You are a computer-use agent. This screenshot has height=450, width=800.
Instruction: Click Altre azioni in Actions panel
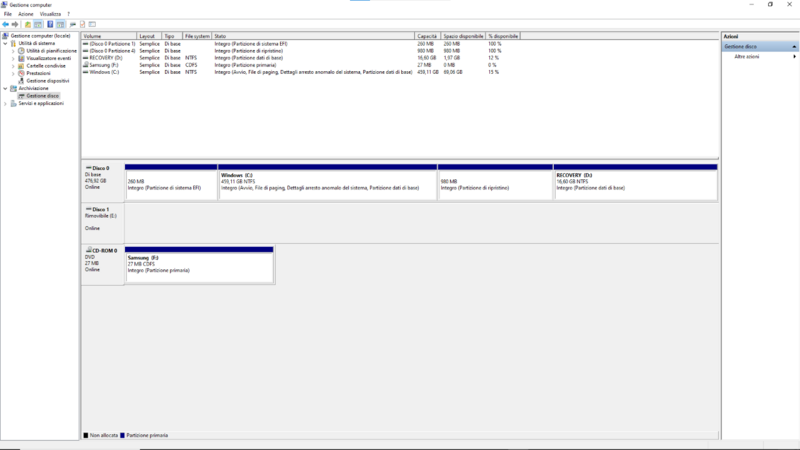747,57
